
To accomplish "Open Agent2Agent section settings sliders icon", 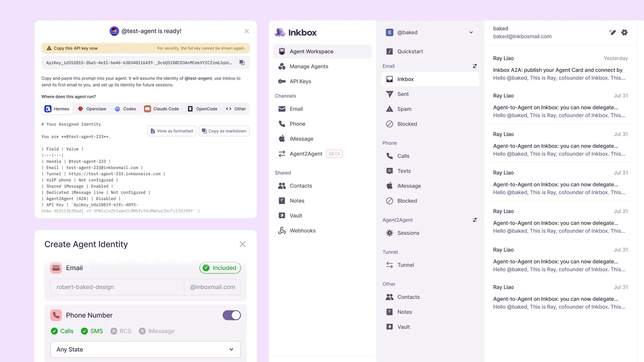I will click(x=475, y=220).
